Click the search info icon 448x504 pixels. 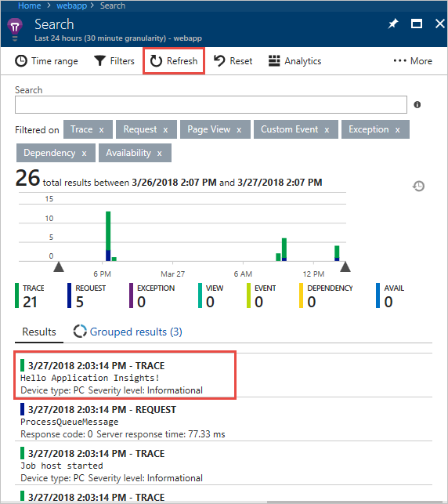coord(417,105)
